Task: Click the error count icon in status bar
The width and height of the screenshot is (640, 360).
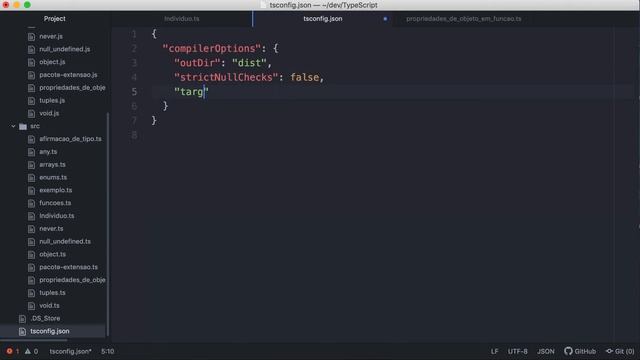Action: 9,351
